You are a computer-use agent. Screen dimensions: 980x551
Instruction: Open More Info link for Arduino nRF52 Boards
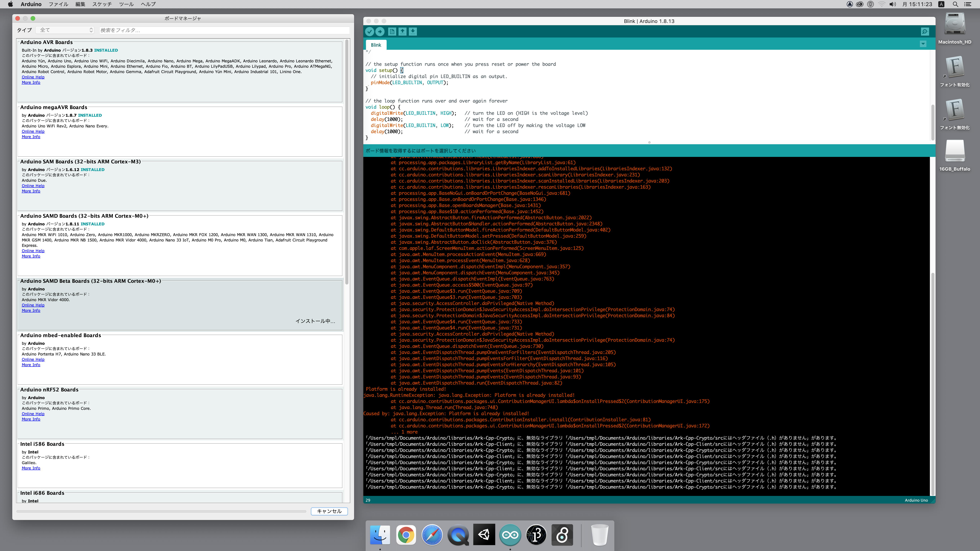point(31,419)
